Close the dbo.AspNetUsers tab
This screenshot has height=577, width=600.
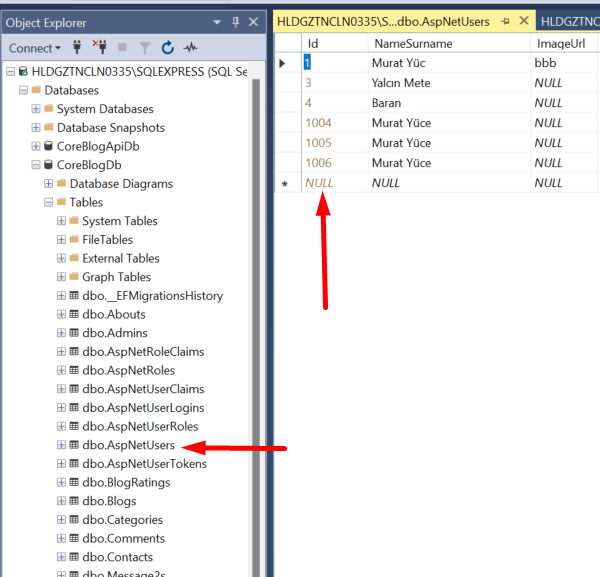point(524,21)
